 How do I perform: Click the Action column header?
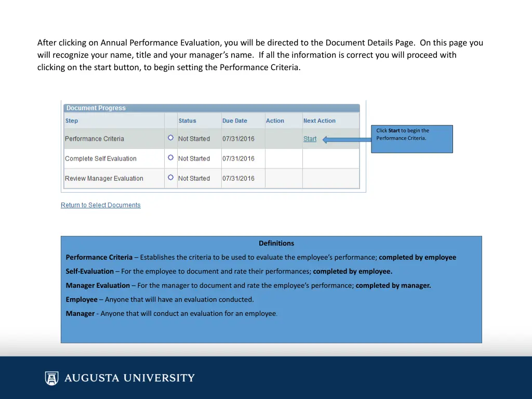[x=275, y=121]
